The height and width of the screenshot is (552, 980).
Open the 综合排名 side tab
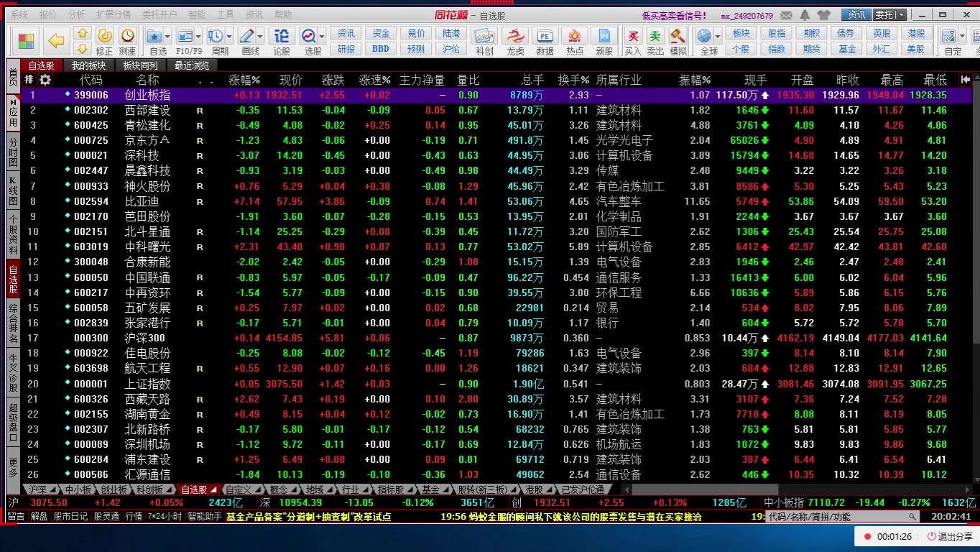[x=13, y=322]
